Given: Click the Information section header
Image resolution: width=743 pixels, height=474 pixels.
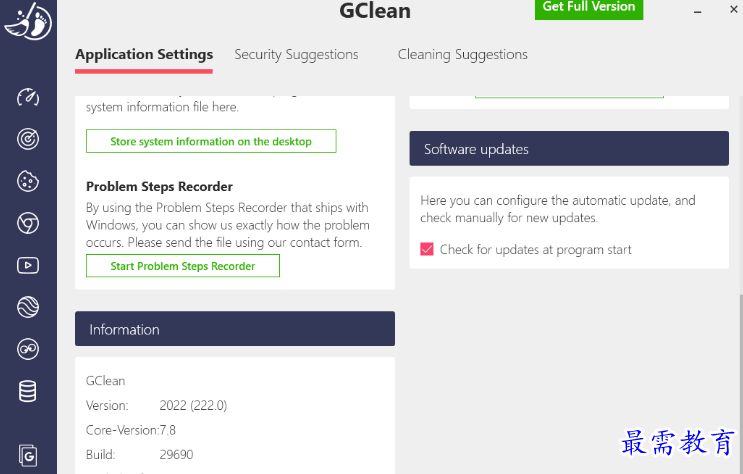Looking at the screenshot, I should pyautogui.click(x=234, y=329).
